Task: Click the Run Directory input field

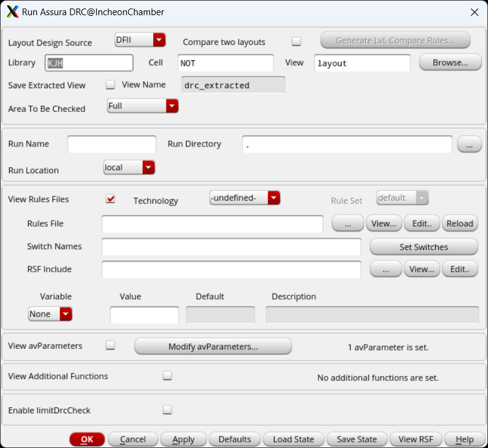Action: tap(347, 144)
